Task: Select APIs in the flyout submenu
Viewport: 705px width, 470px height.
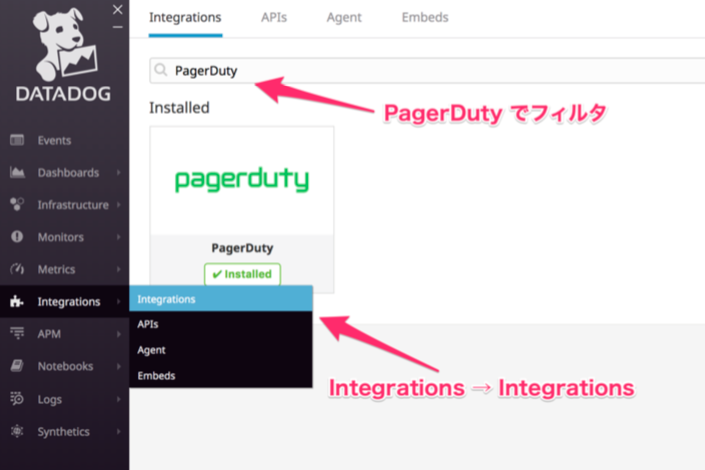Action: coord(221,324)
